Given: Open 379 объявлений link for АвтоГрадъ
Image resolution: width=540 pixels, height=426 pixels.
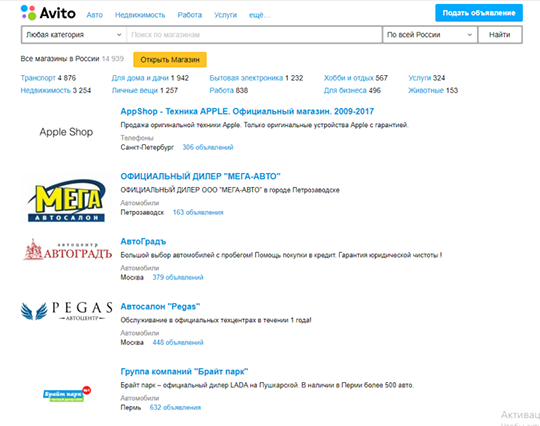Looking at the screenshot, I should click(x=178, y=278).
